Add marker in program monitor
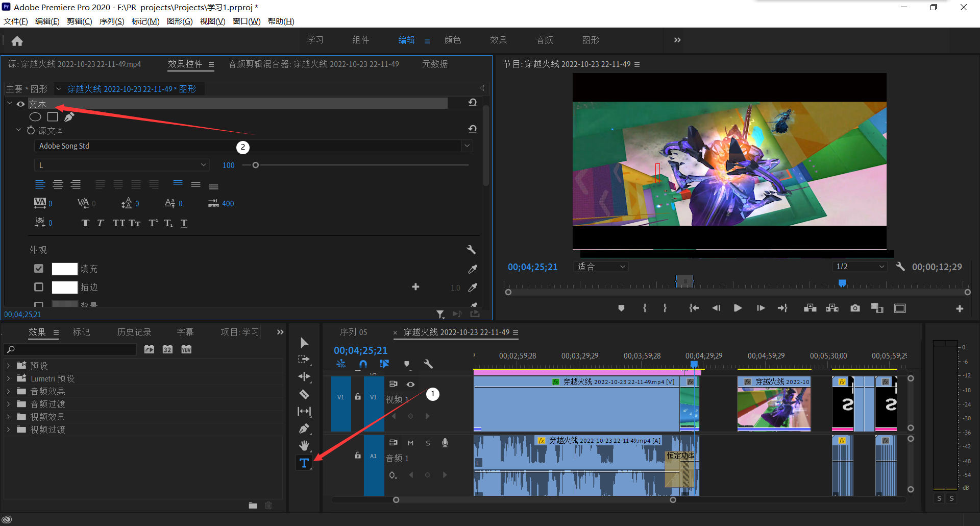The height and width of the screenshot is (526, 980). tap(621, 308)
